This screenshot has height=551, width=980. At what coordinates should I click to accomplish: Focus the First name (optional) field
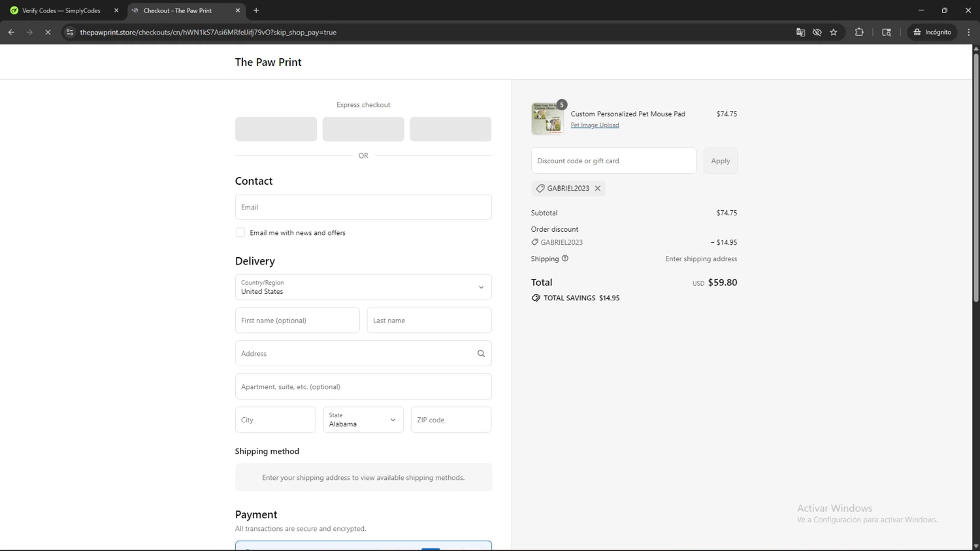click(297, 321)
